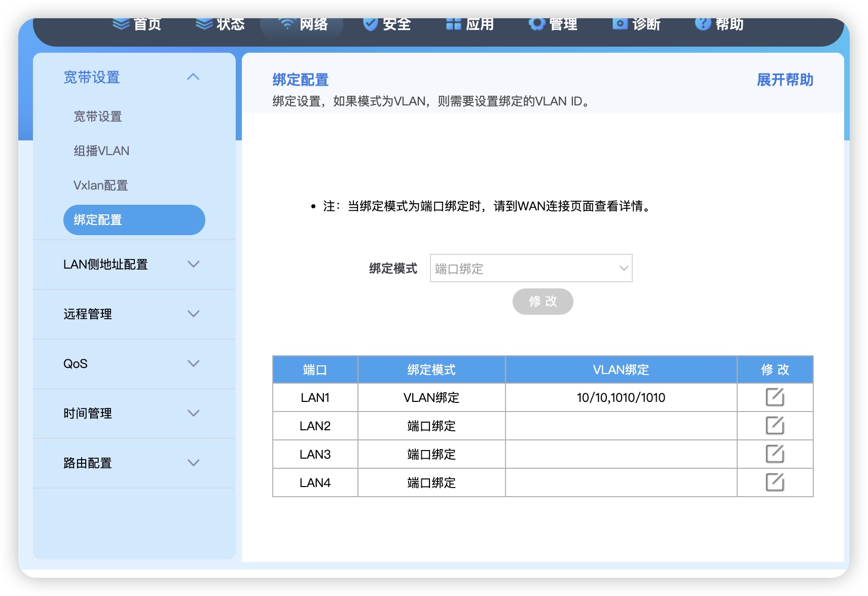This screenshot has height=596, width=868.
Task: Click the 帮助 help icon
Action: (x=703, y=24)
